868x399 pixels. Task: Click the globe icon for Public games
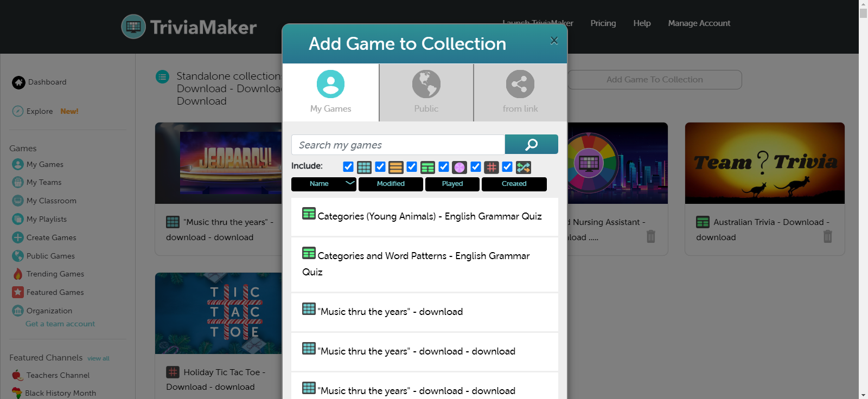(x=426, y=84)
